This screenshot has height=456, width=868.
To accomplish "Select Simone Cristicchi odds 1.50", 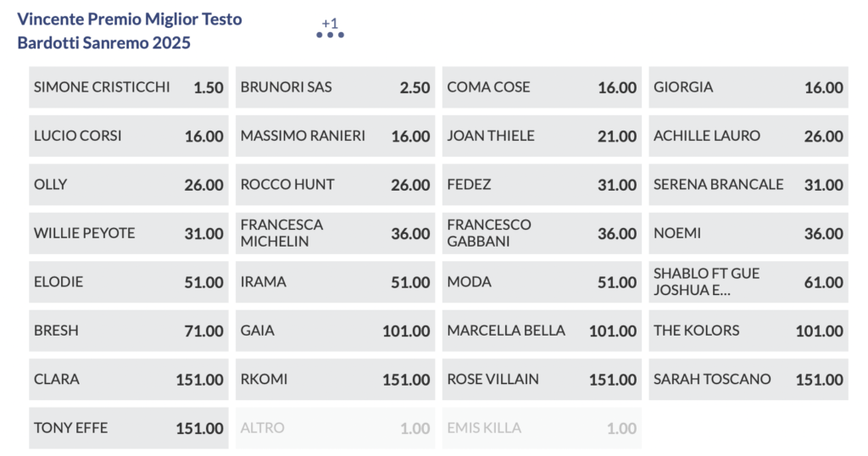I will (129, 87).
